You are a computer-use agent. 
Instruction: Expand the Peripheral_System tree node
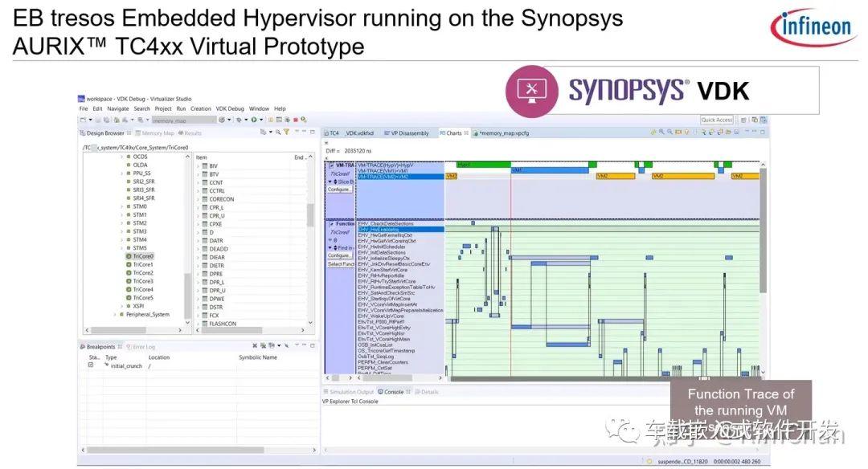pyautogui.click(x=115, y=315)
